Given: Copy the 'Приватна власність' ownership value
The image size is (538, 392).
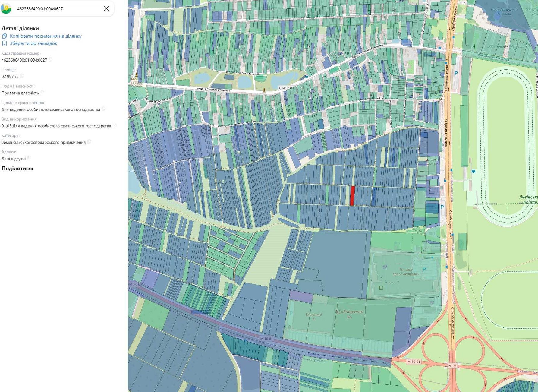Looking at the screenshot, I should [x=42, y=92].
